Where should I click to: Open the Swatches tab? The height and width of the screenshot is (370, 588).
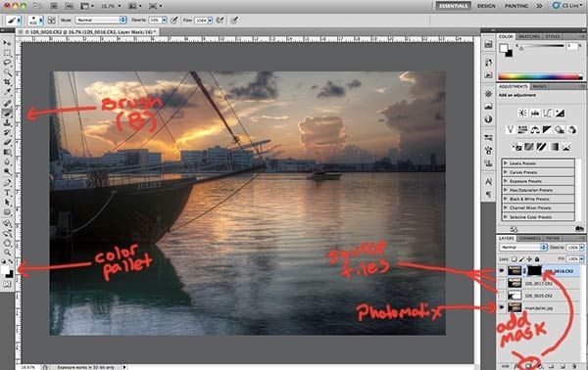point(529,36)
